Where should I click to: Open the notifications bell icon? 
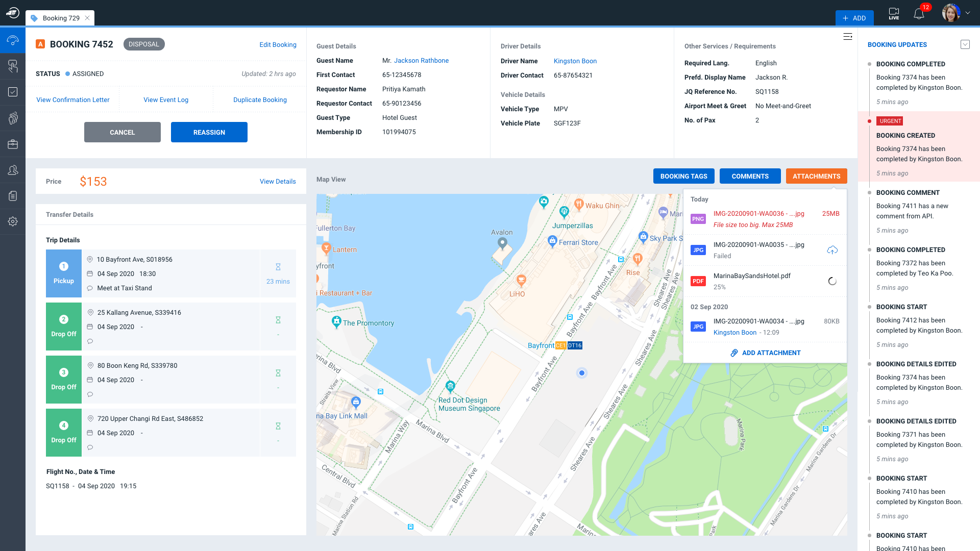(919, 14)
